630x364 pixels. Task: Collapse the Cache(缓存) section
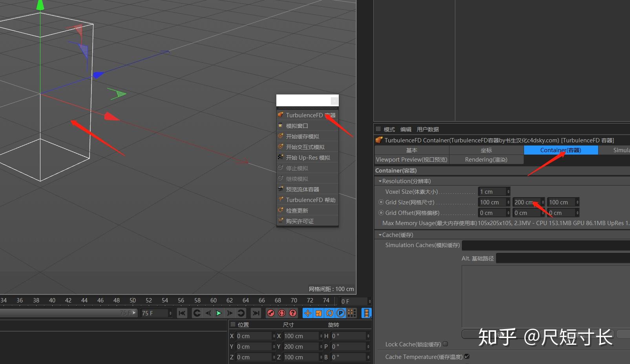pyautogui.click(x=380, y=235)
